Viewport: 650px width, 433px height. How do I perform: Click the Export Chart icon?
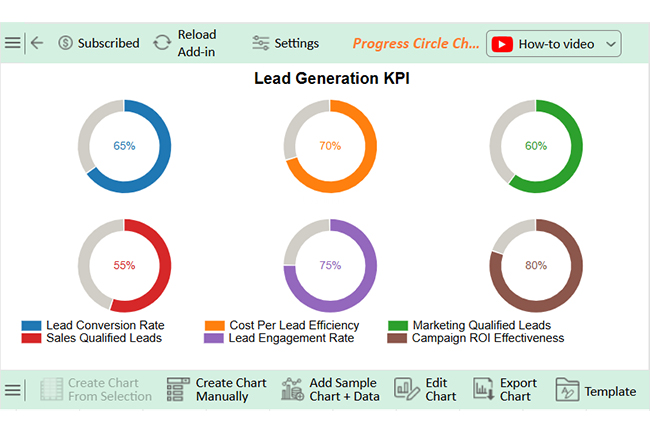click(483, 390)
